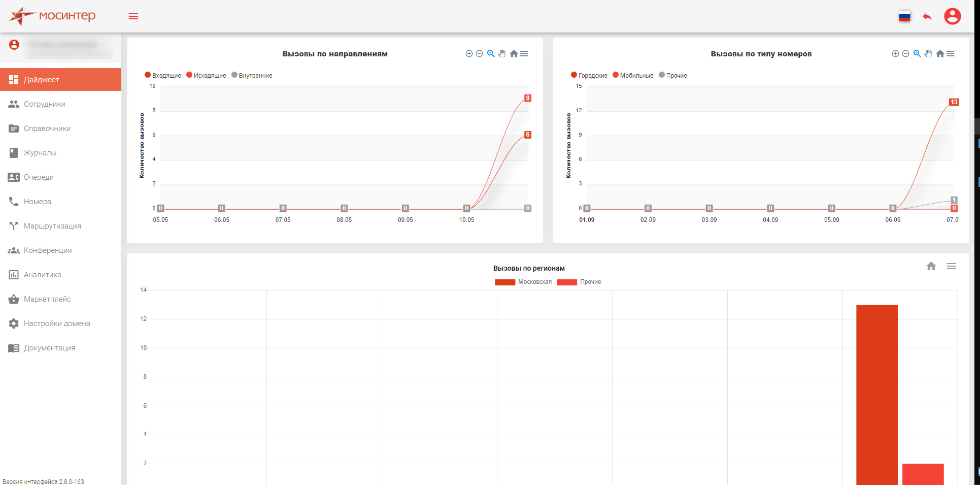Hide the Внутренние series in legend

coord(252,75)
